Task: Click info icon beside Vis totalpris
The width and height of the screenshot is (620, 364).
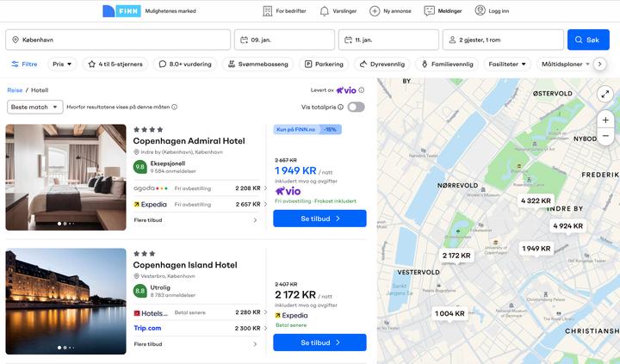Action: coord(340,108)
